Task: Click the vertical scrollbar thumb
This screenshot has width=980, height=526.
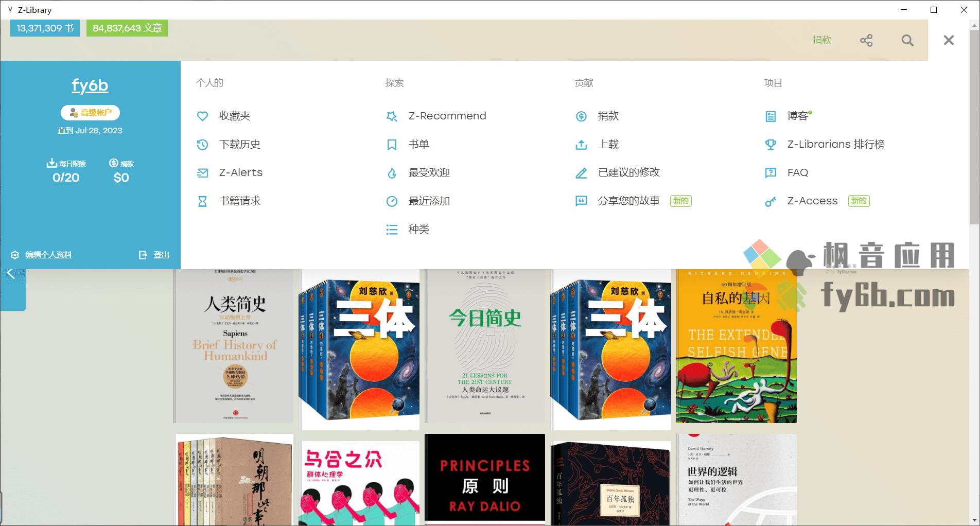Action: (x=974, y=128)
